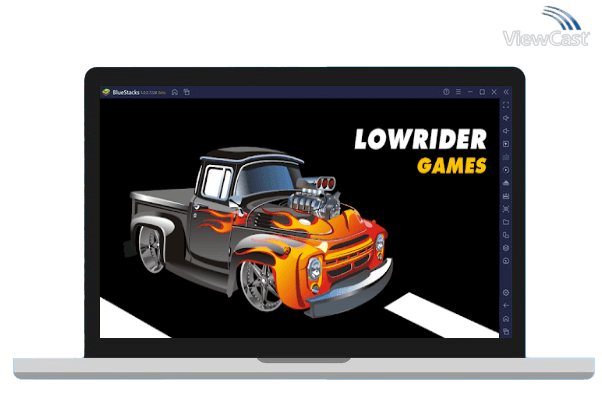Image resolution: width=602 pixels, height=414 pixels.
Task: Maximize the BlueStacks window
Action: (x=482, y=92)
